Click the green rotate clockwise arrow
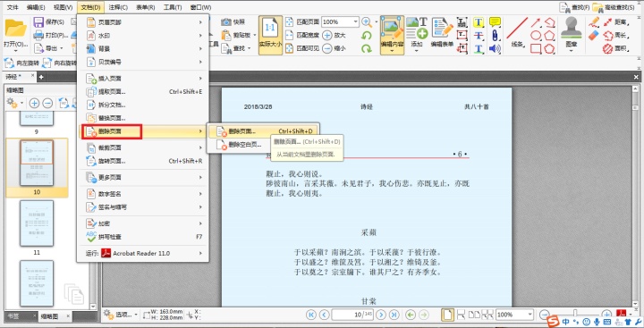 point(367,48)
